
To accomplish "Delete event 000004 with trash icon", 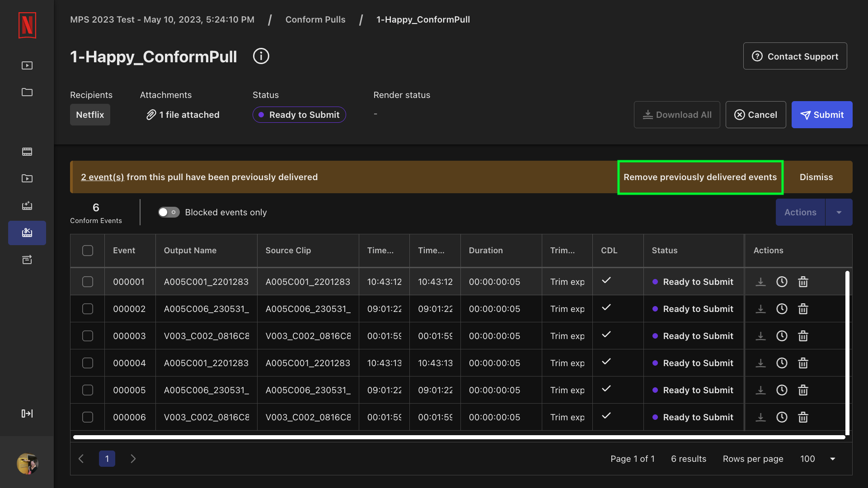I will (803, 363).
